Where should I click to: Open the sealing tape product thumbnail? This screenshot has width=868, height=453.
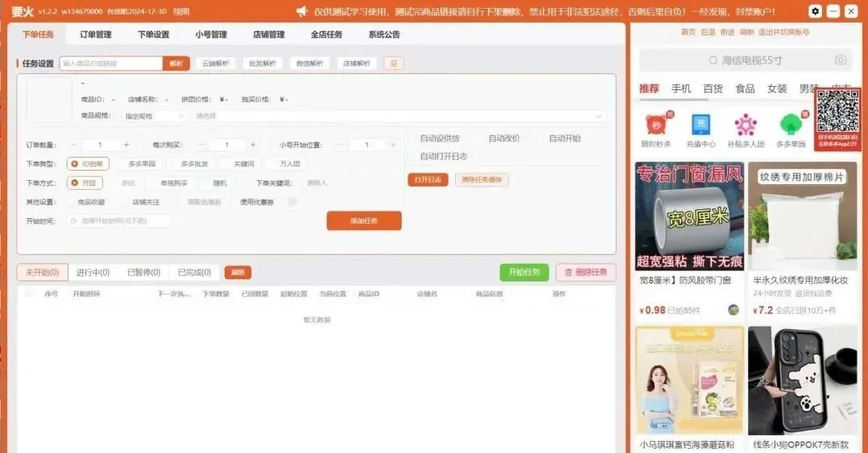[x=688, y=216]
